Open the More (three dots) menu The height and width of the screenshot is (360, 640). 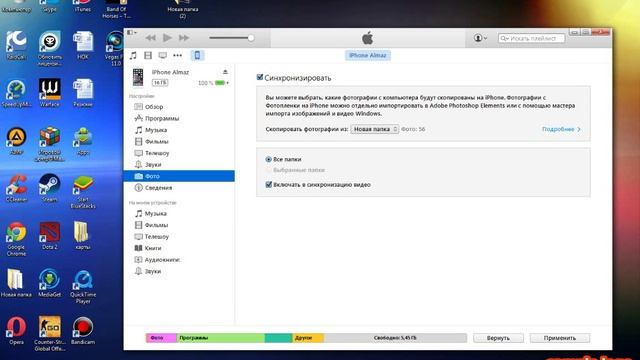pyautogui.click(x=178, y=55)
